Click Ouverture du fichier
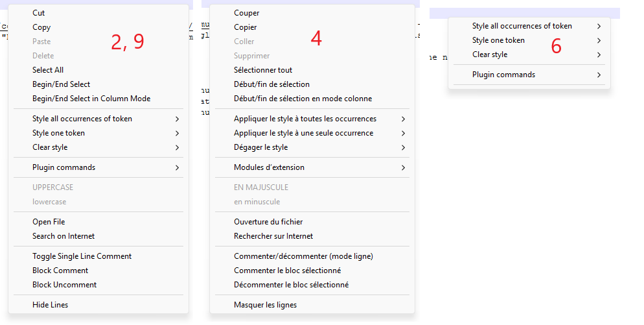The width and height of the screenshot is (644, 325). (x=268, y=222)
